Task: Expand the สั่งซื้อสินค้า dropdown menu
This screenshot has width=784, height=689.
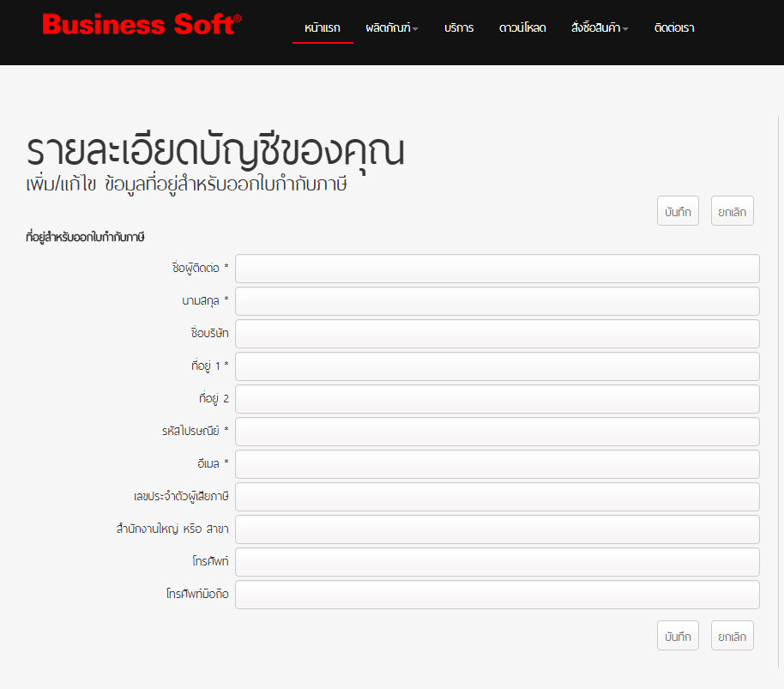Action: pos(600,28)
